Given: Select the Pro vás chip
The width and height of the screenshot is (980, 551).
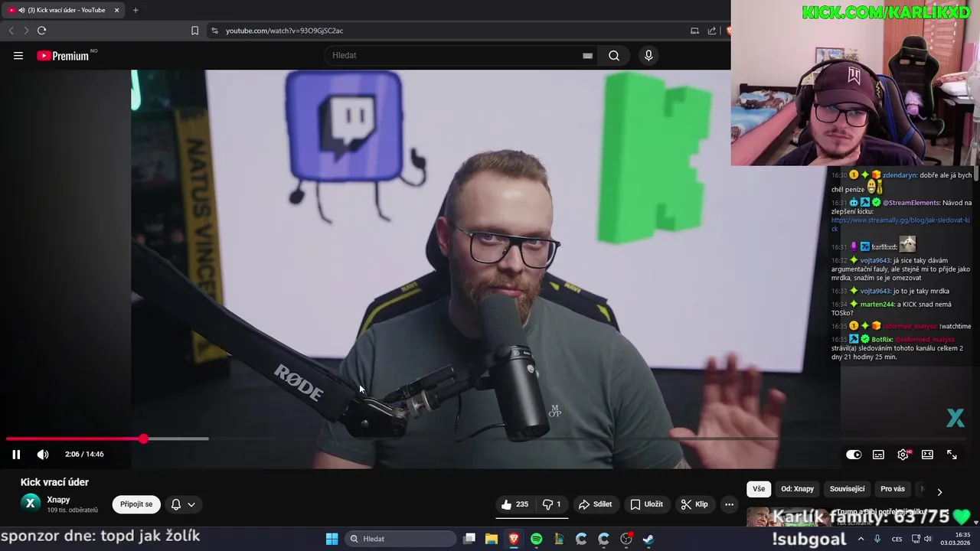Looking at the screenshot, I should click(892, 489).
